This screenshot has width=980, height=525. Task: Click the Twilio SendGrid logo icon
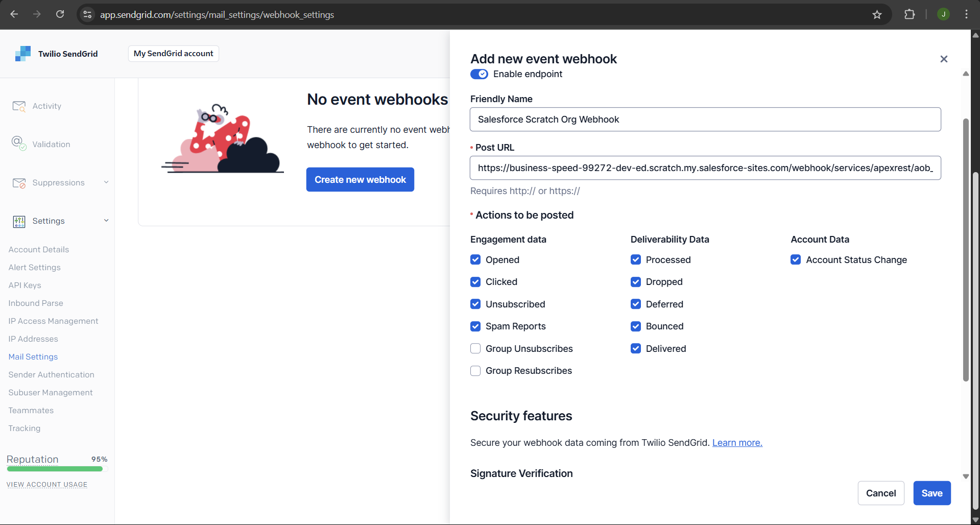pos(23,54)
